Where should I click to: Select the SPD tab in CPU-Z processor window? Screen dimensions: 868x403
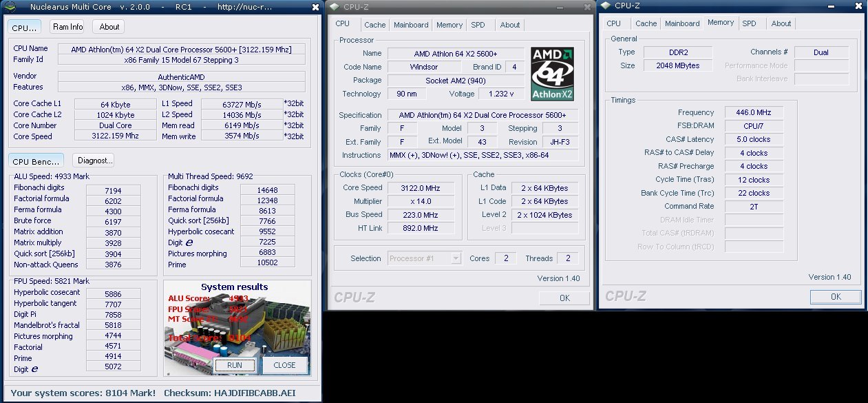(478, 25)
